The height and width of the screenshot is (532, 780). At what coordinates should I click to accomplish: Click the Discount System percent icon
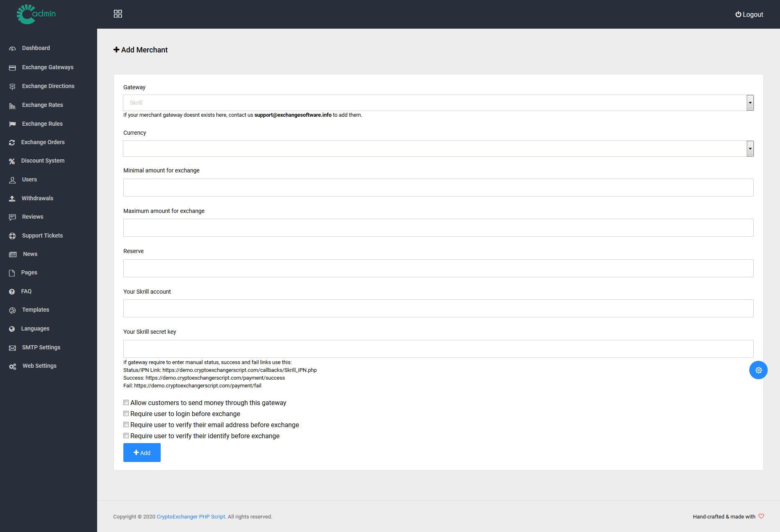click(12, 161)
